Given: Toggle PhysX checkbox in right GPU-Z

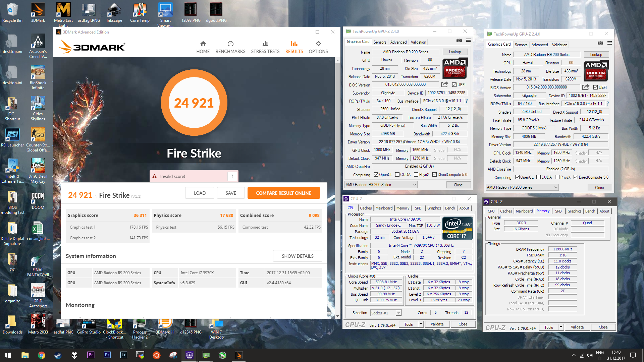Looking at the screenshot, I should click(x=557, y=177).
